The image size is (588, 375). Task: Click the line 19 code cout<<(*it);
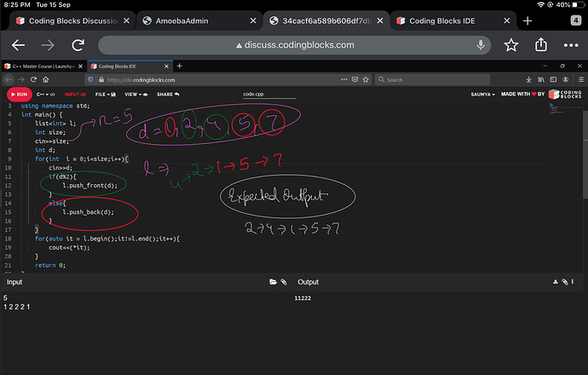tap(69, 247)
